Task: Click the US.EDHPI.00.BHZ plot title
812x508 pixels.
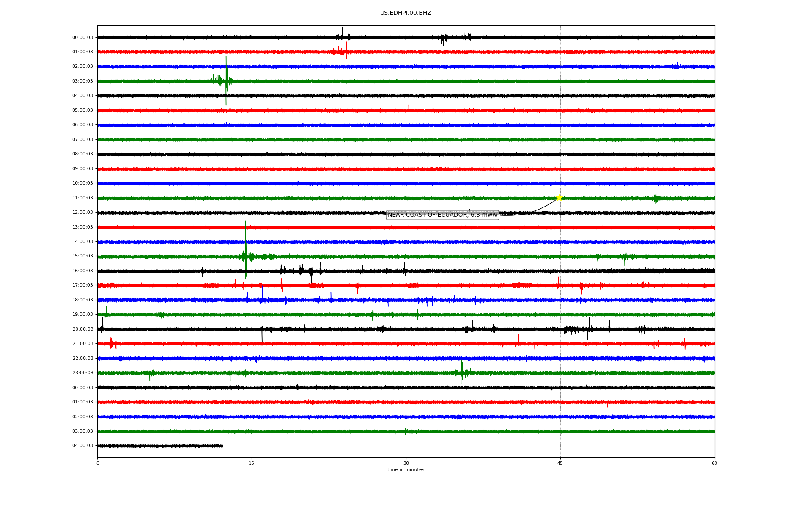Action: coord(406,13)
